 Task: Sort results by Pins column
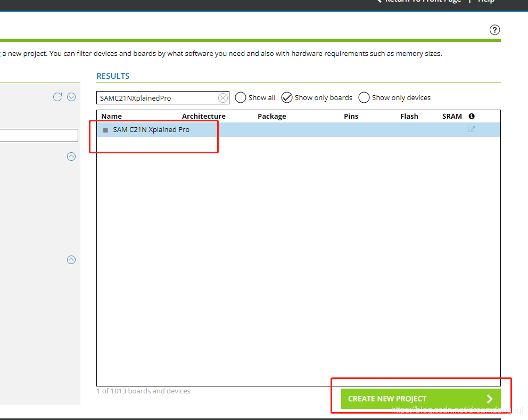point(351,116)
